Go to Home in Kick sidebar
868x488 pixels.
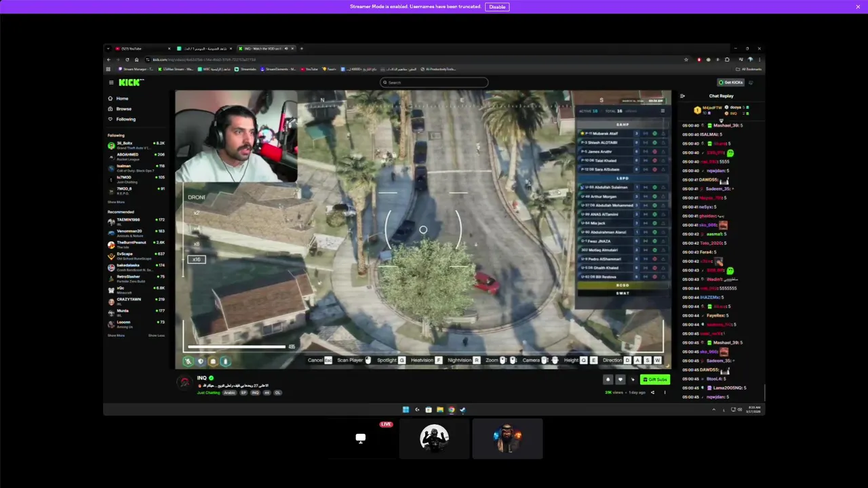coord(119,98)
